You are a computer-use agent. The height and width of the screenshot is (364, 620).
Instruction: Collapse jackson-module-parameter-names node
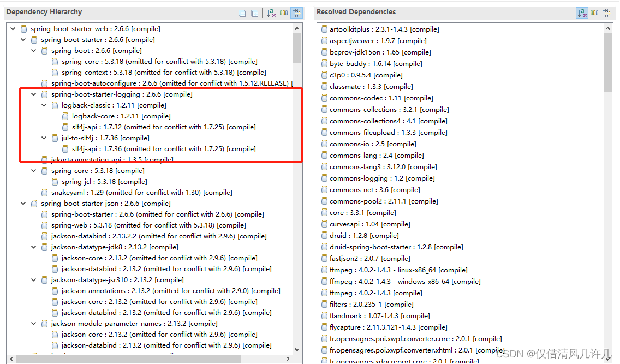pyautogui.click(x=34, y=323)
